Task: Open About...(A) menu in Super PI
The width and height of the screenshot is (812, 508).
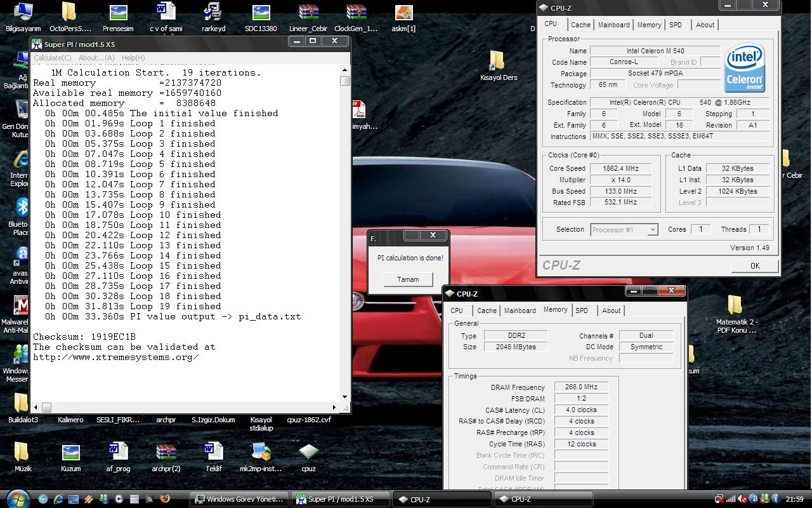Action: pos(97,58)
